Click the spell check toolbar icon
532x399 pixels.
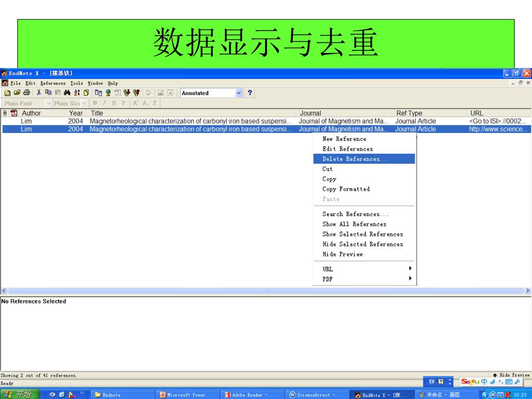point(149,92)
